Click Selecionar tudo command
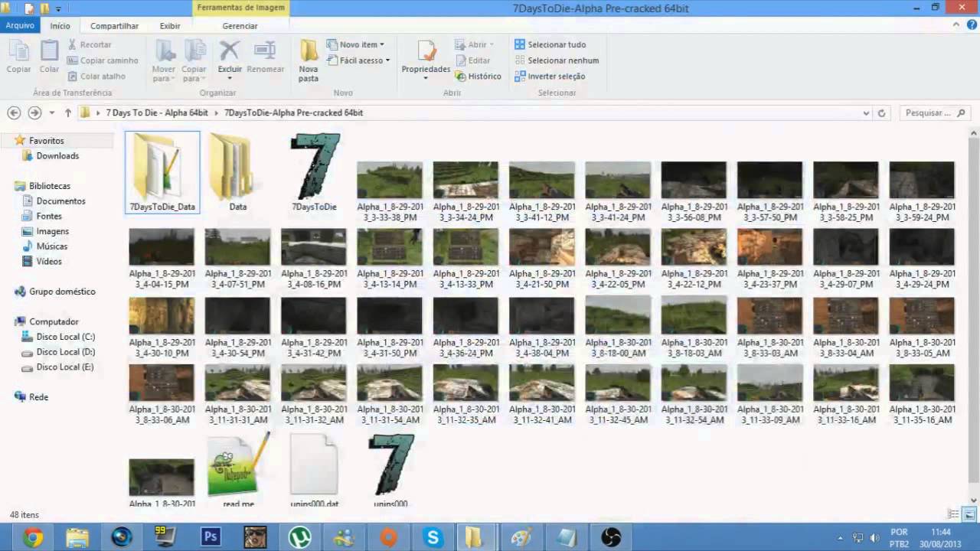 (550, 44)
